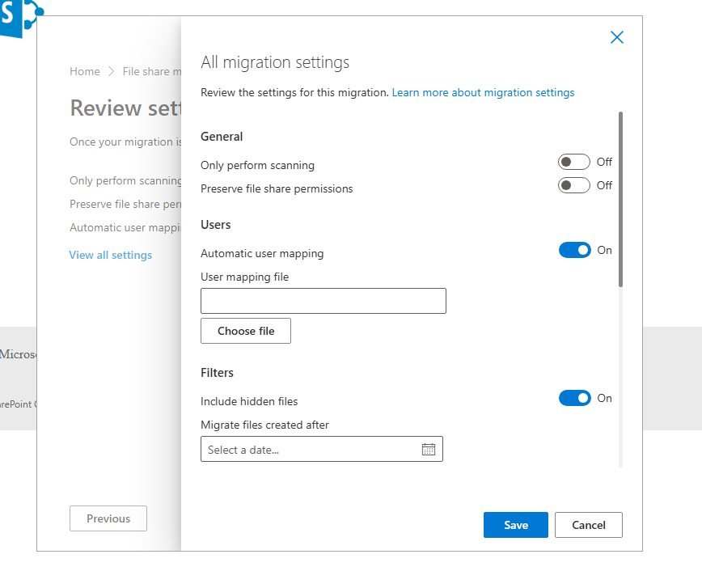Go back with the Previous button
This screenshot has height=588, width=702.
pyautogui.click(x=108, y=518)
